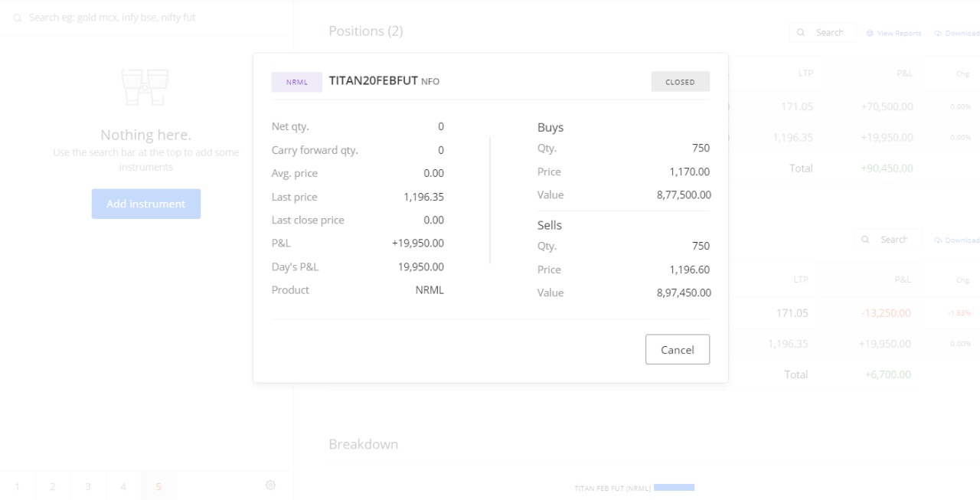Click the Add instrument button

click(145, 204)
